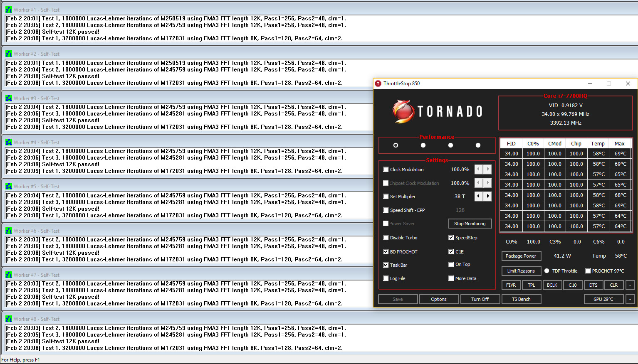Image resolution: width=638 pixels, height=364 pixels.
Task: Minimize the ThrottleStop window
Action: coord(590,84)
